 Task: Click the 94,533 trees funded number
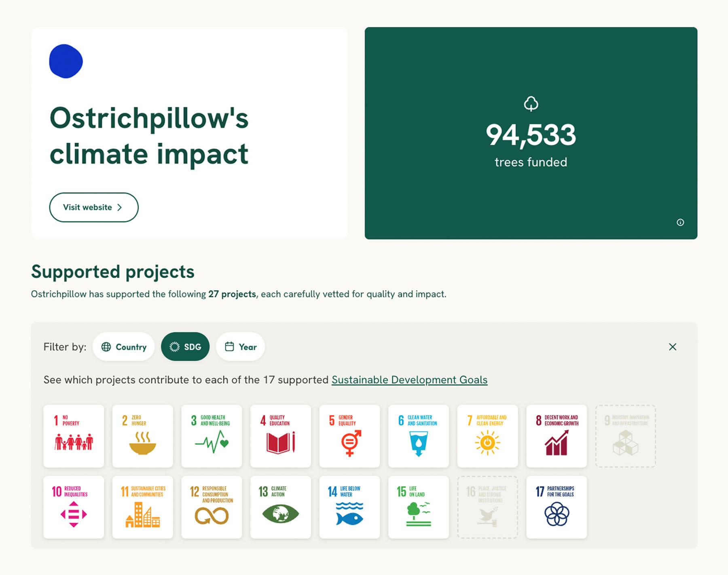[531, 135]
